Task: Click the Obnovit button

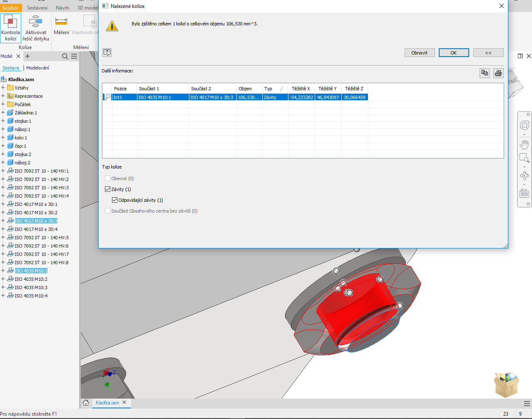Action: 420,53
